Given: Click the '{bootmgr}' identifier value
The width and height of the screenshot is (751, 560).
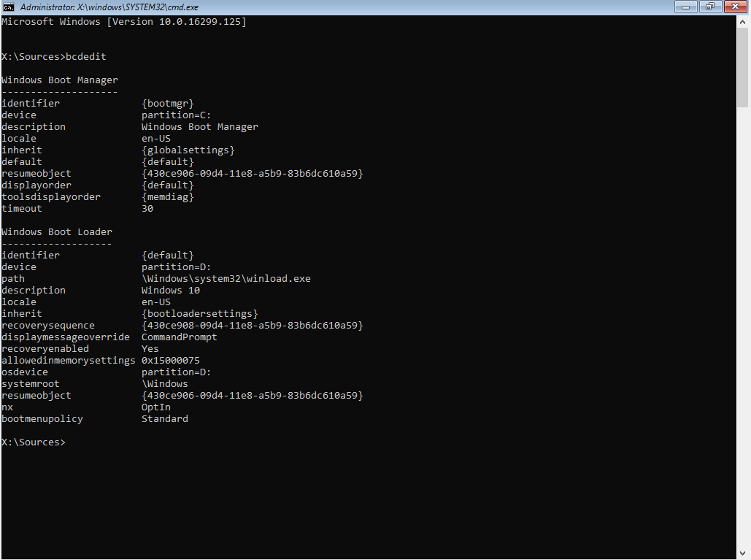Looking at the screenshot, I should click(x=168, y=104).
